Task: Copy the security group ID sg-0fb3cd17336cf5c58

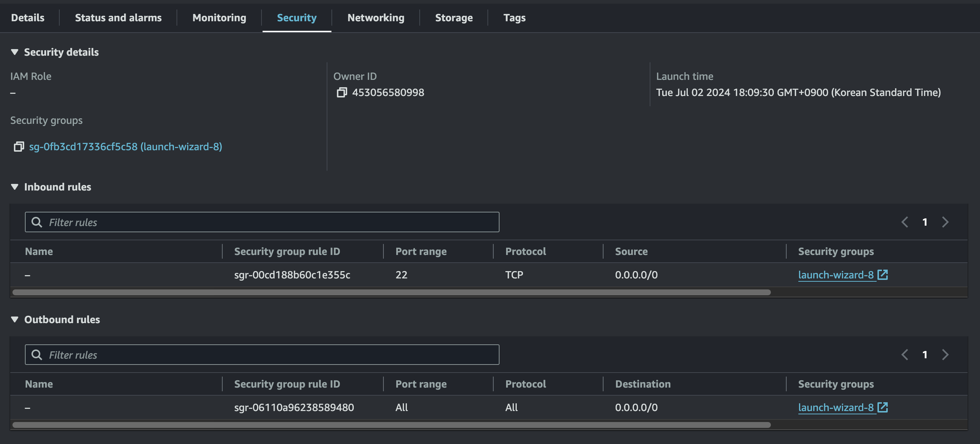Action: (x=18, y=147)
